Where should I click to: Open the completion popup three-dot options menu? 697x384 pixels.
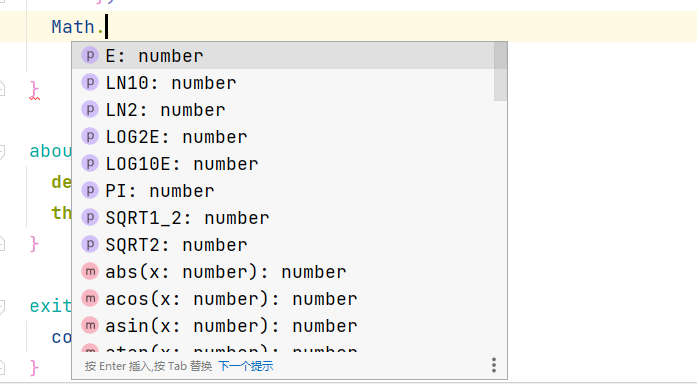494,365
